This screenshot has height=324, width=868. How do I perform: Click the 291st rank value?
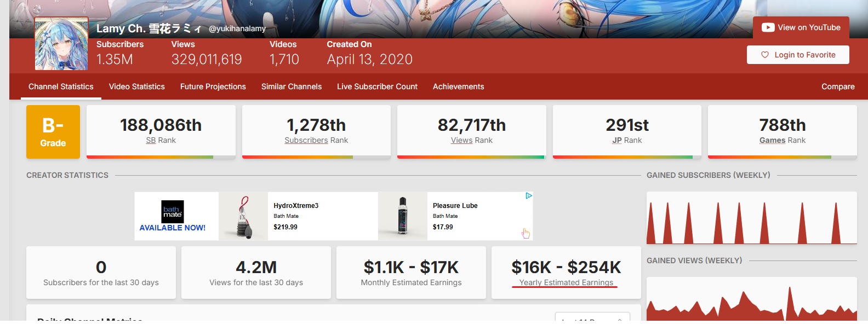(627, 125)
